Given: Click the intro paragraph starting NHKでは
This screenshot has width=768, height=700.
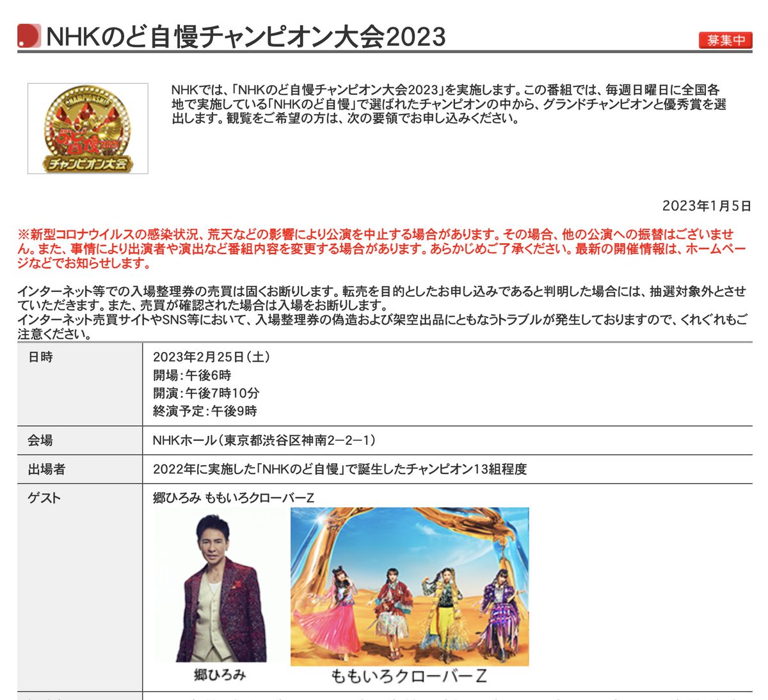Looking at the screenshot, I should coord(449,104).
